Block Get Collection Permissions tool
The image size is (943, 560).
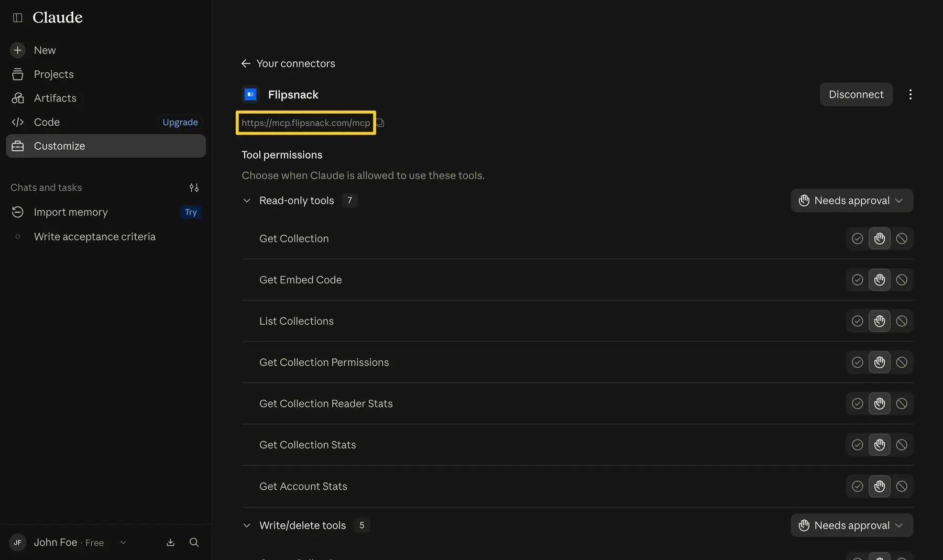pos(902,363)
